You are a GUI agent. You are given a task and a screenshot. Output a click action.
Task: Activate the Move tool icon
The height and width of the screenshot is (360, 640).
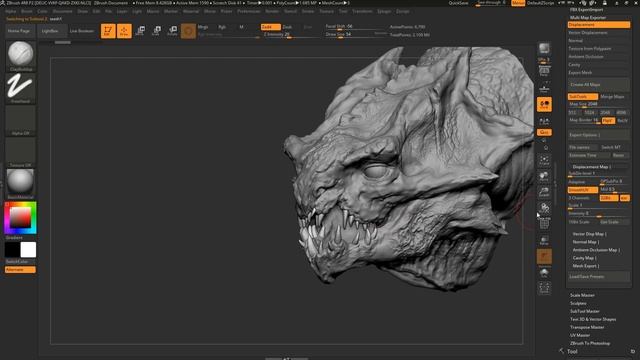coord(140,31)
